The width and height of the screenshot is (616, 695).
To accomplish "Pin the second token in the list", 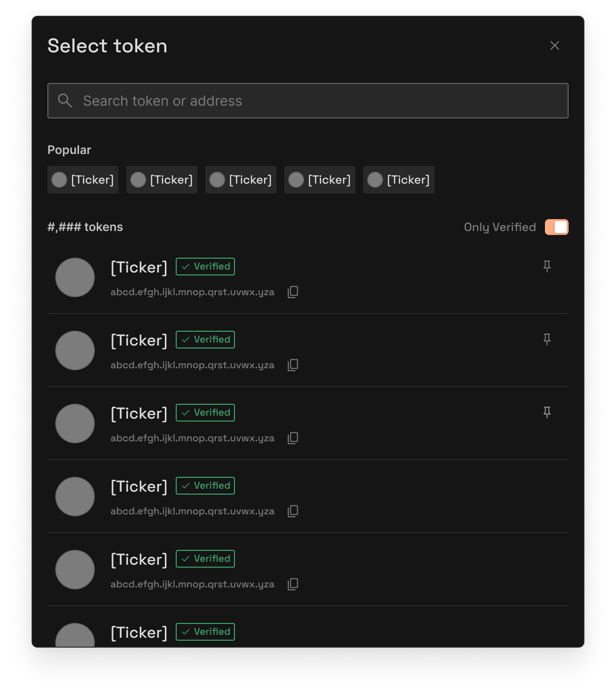I will (x=547, y=339).
